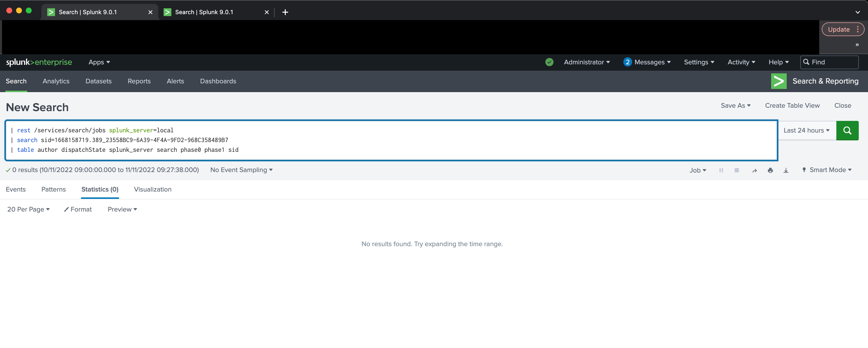Switch to the Events tab
868x348 pixels.
coord(16,190)
